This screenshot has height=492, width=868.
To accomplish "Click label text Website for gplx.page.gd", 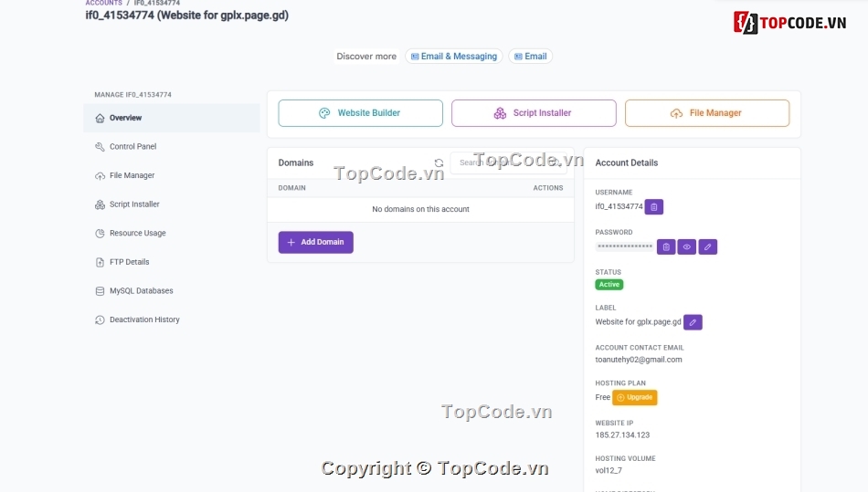I will (639, 321).
